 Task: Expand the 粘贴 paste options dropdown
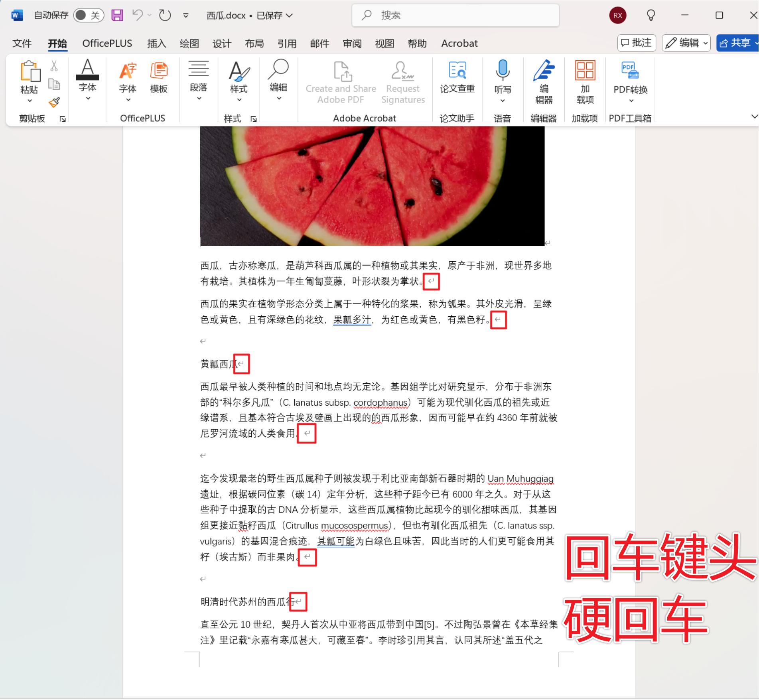pos(30,101)
